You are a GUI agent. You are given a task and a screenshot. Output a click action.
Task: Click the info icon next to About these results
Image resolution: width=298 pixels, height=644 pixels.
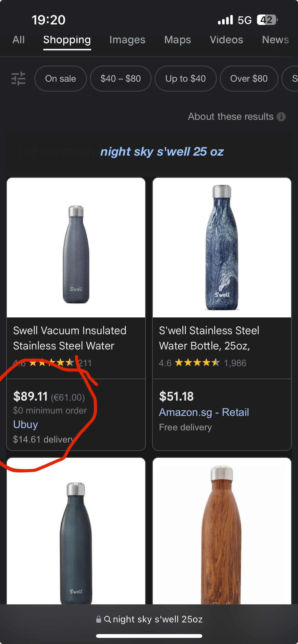[281, 116]
